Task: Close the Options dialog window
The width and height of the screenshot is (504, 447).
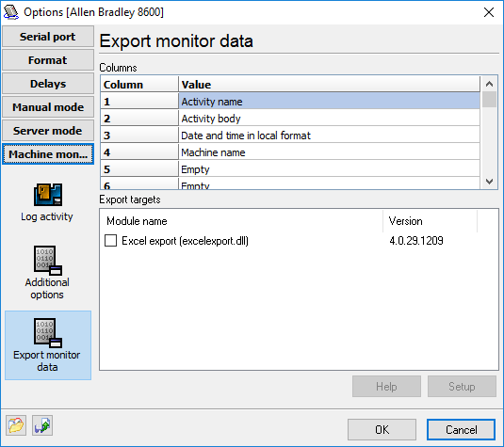Action: (x=489, y=12)
